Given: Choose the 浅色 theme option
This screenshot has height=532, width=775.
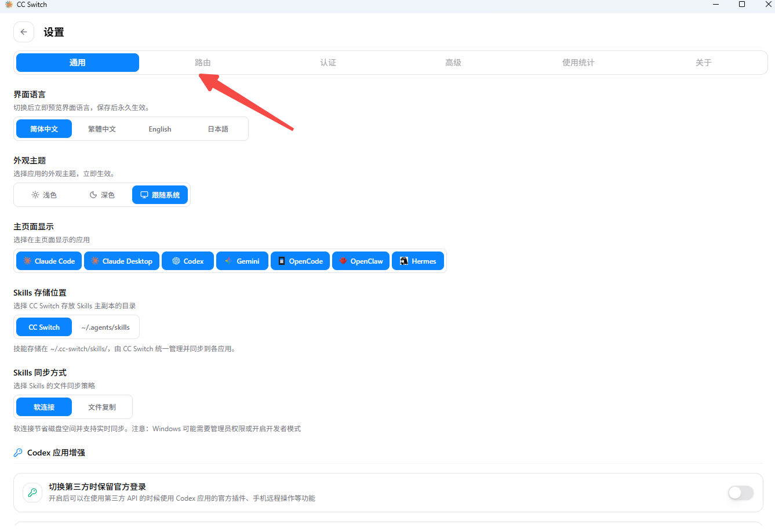Looking at the screenshot, I should tap(44, 195).
